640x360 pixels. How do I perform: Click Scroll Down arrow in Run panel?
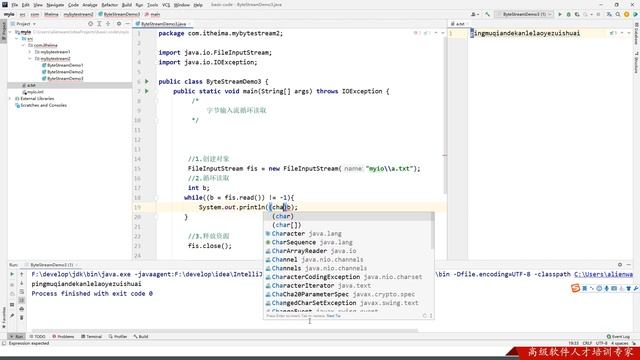pyautogui.click(x=22, y=283)
